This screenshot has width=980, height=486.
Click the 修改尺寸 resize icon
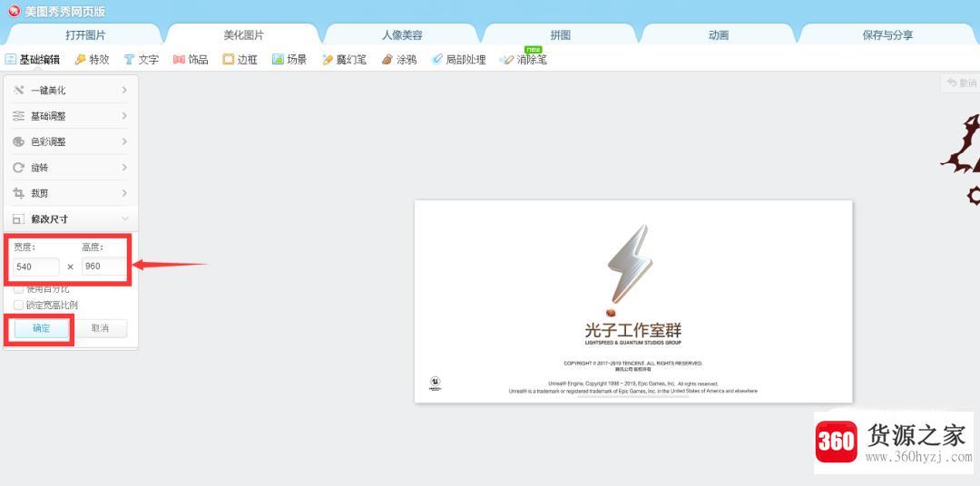[x=19, y=219]
